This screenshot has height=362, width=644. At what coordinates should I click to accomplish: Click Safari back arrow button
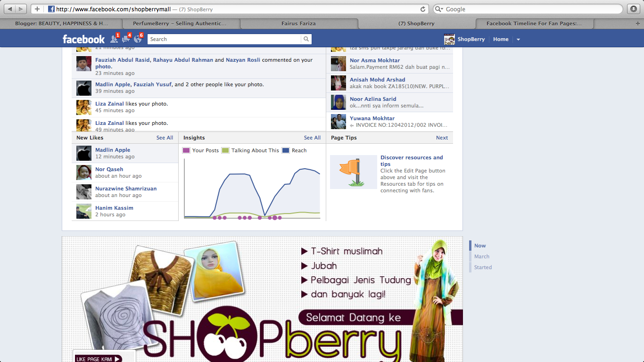[10, 9]
